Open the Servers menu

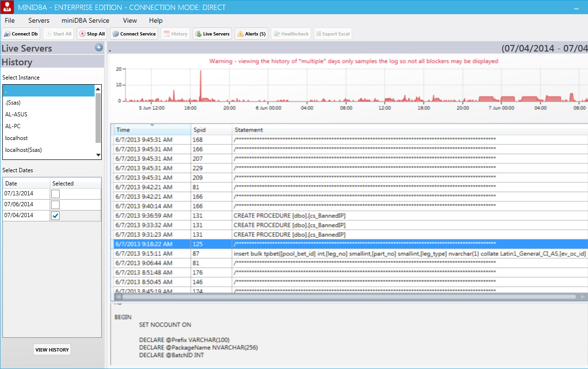click(x=39, y=20)
